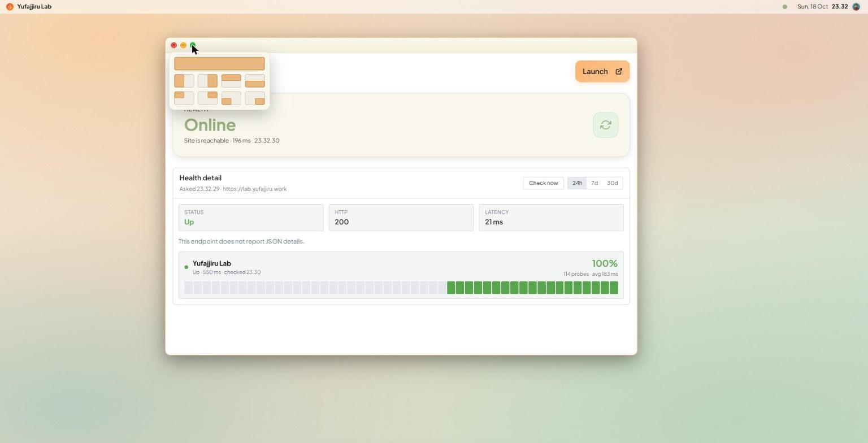The width and height of the screenshot is (868, 443).
Task: Click the green dot beside Yufajjiru Lab monitor
Action: coord(186,267)
